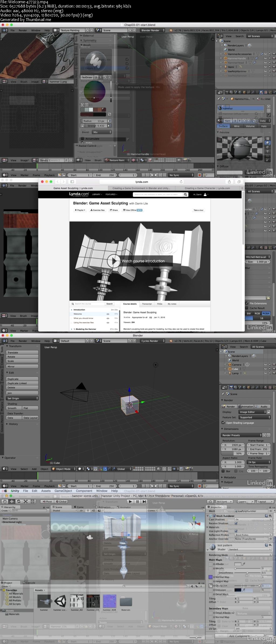Image resolution: width=276 pixels, height=644 pixels.
Task: Open the Set Origin dropdown
Action: coord(22,398)
